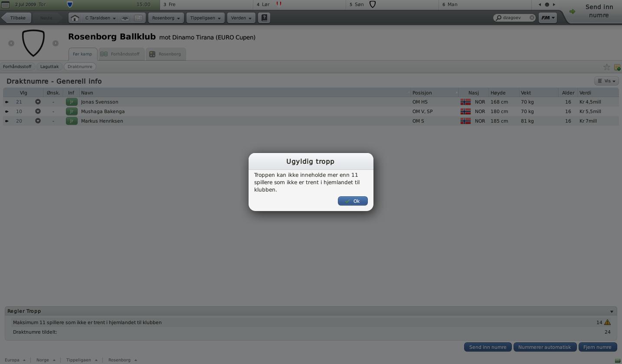Image resolution: width=622 pixels, height=364 pixels.
Task: Open the Tippeligaen toolbar dropdown
Action: pos(205,18)
